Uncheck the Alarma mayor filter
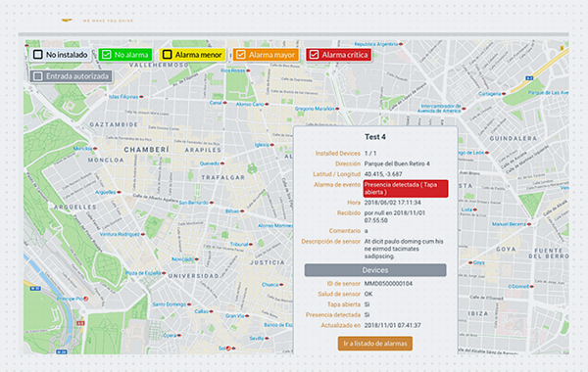Viewport: 588px width, 372px height. click(241, 55)
